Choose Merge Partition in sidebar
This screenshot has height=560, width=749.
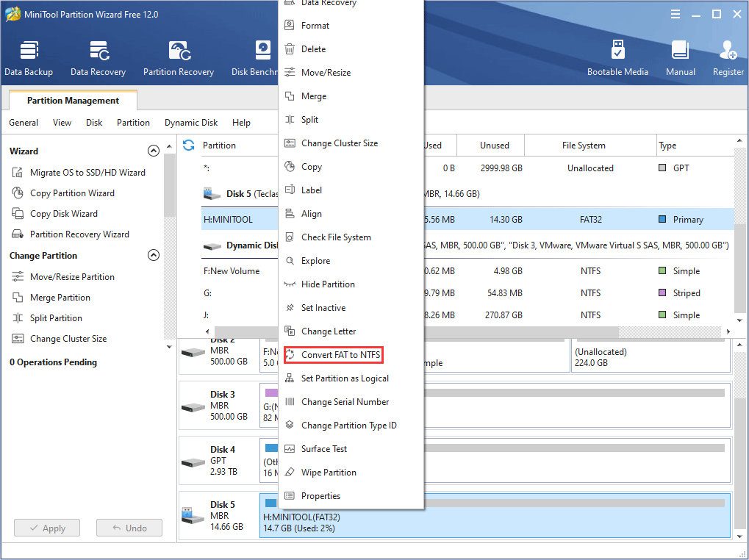[x=51, y=297]
